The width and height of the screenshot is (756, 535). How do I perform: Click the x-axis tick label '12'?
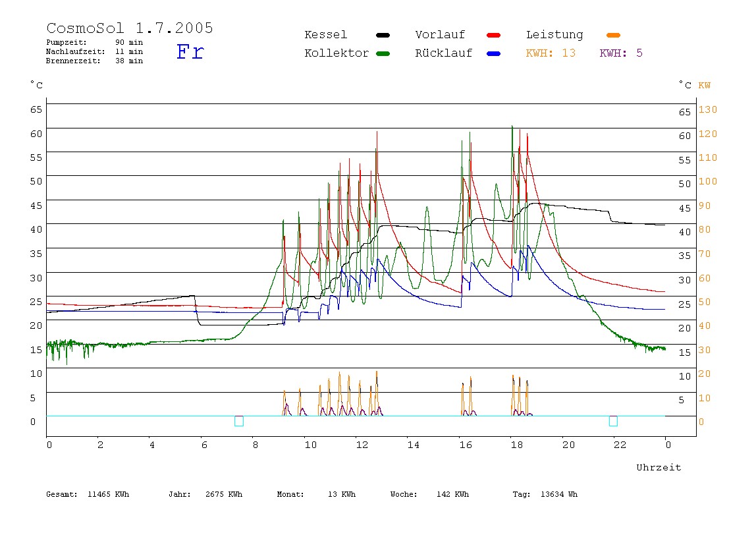(x=362, y=445)
